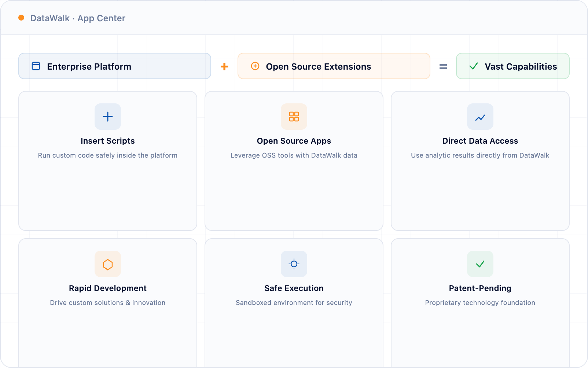Click the orange dot beside DataWalk title

pos(21,18)
